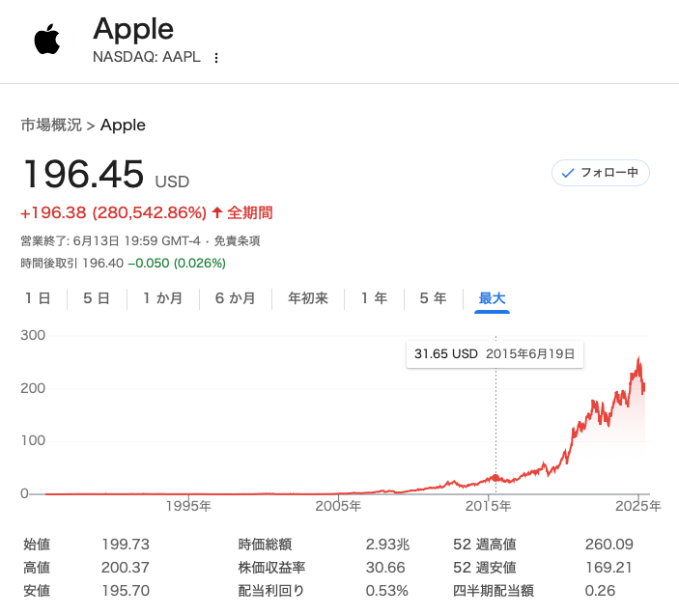679x616 pixels.
Task: Switch to the 6 か月 range
Action: 235,298
